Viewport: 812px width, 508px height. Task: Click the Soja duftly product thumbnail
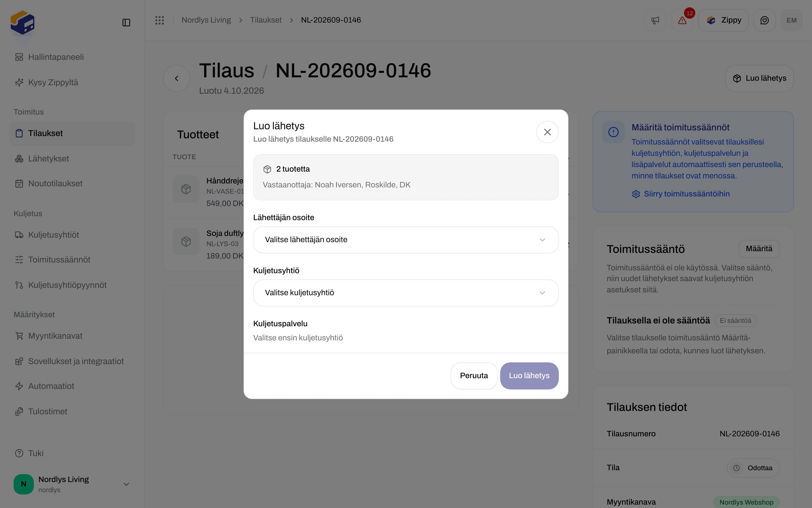[x=186, y=242]
